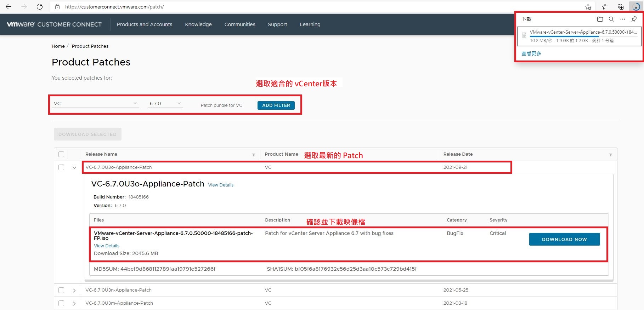The width and height of the screenshot is (644, 310).
Task: Tick checkbox for VC-6.7.0U3n-Appliance-Patch row
Action: (61, 290)
